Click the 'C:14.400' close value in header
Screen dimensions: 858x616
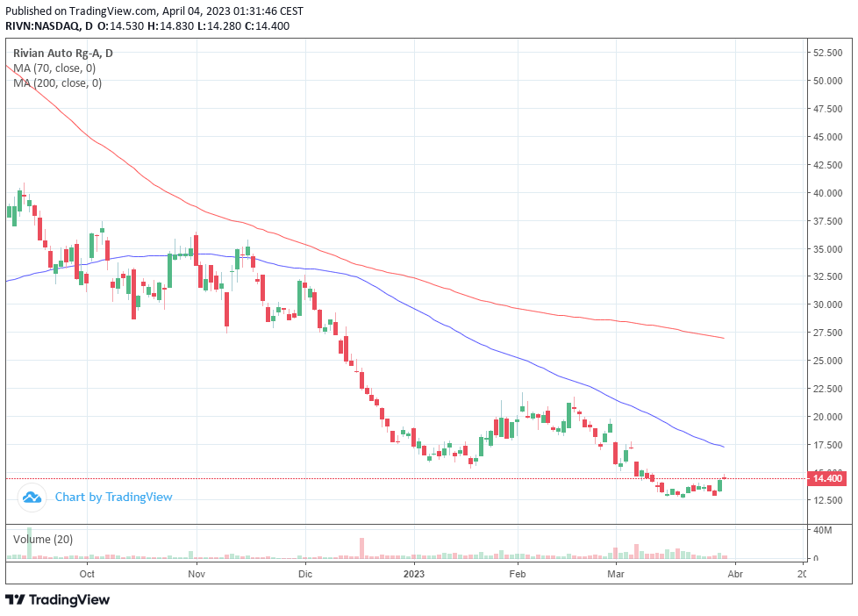point(267,25)
